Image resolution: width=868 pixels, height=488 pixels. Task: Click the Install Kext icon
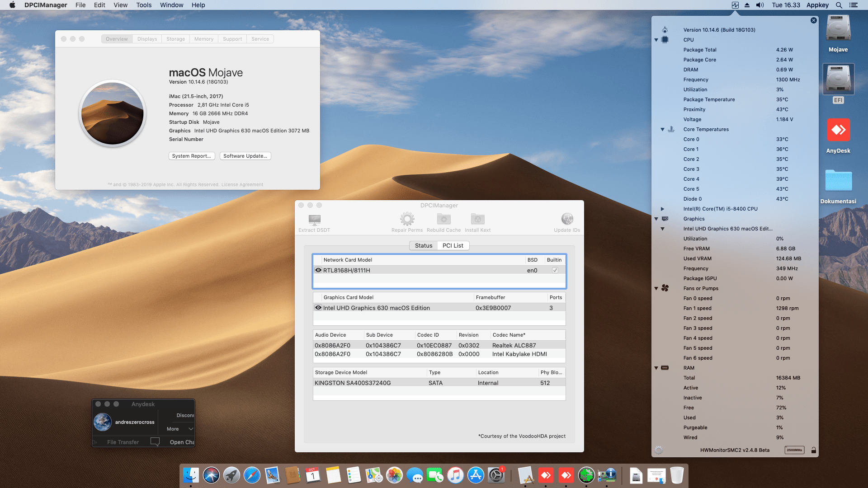coord(477,219)
